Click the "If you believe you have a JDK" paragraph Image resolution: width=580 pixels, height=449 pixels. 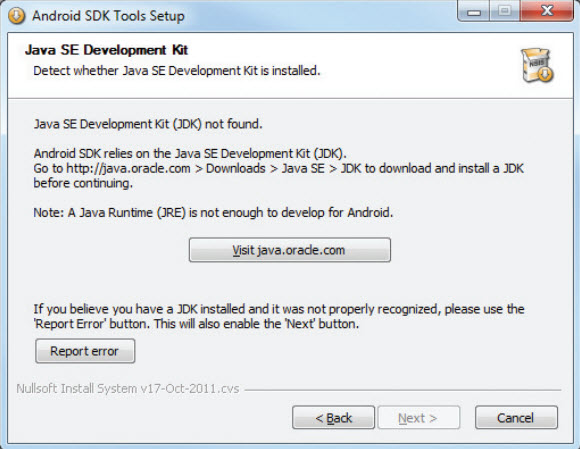pyautogui.click(x=279, y=316)
